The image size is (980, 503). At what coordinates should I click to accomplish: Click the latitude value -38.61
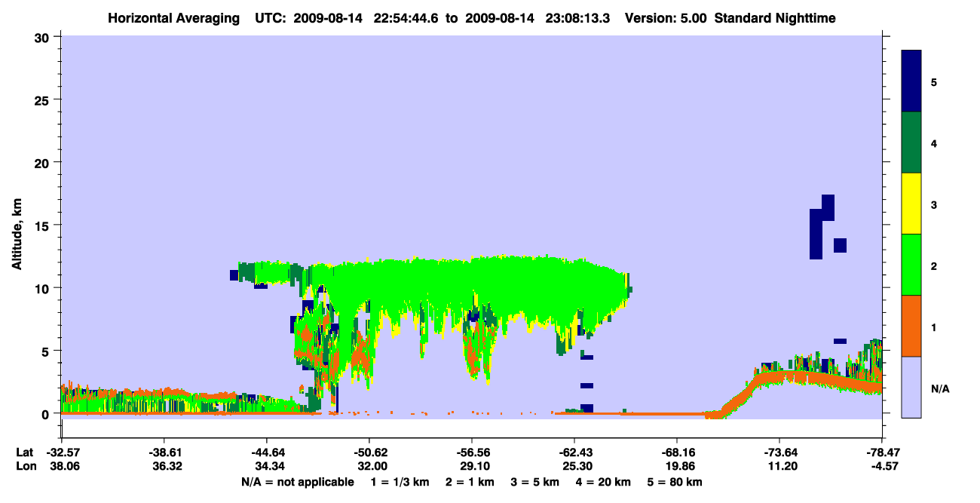tap(164, 452)
